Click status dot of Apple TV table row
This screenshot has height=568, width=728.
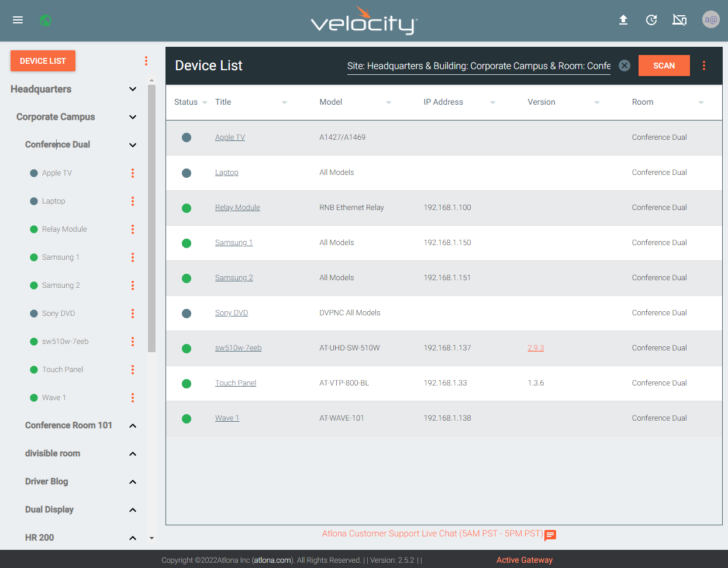click(187, 137)
